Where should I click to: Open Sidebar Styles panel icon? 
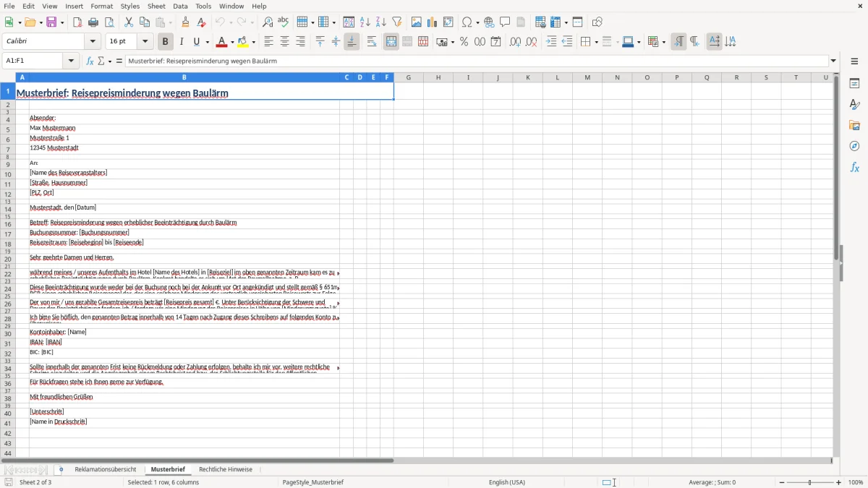click(x=854, y=105)
